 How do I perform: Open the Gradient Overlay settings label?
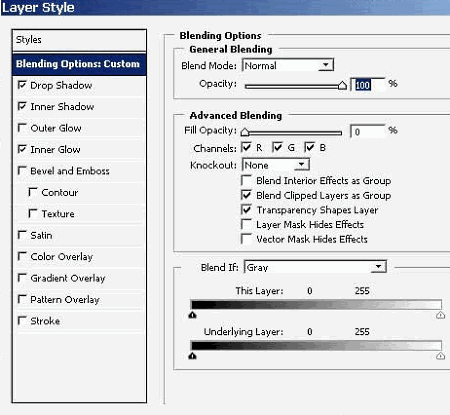pos(68,278)
